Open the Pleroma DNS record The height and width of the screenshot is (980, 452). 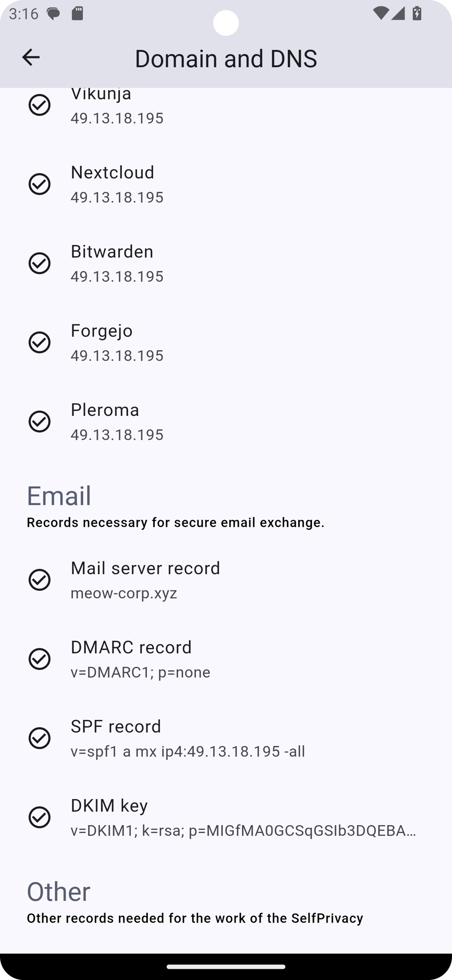click(225, 421)
